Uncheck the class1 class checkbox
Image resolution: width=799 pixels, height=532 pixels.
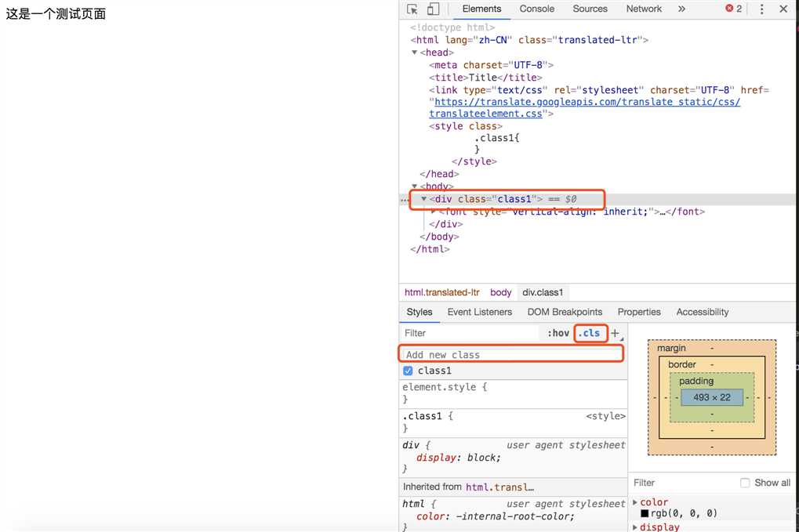tap(408, 371)
